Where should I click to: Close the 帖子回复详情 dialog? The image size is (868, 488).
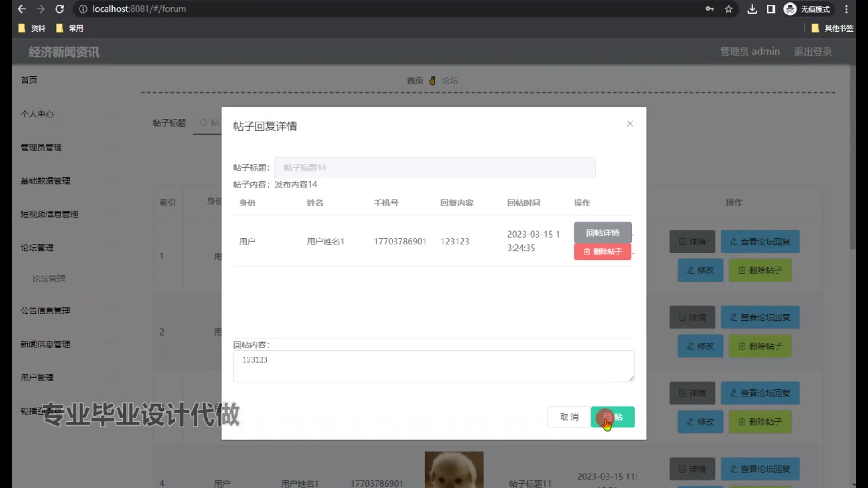[630, 124]
